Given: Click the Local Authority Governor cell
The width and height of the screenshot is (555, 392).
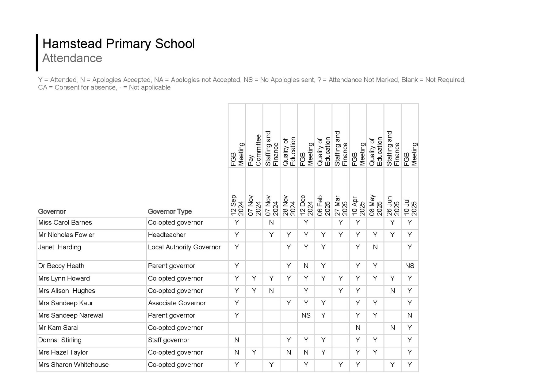Looking at the screenshot, I should pos(184,247).
